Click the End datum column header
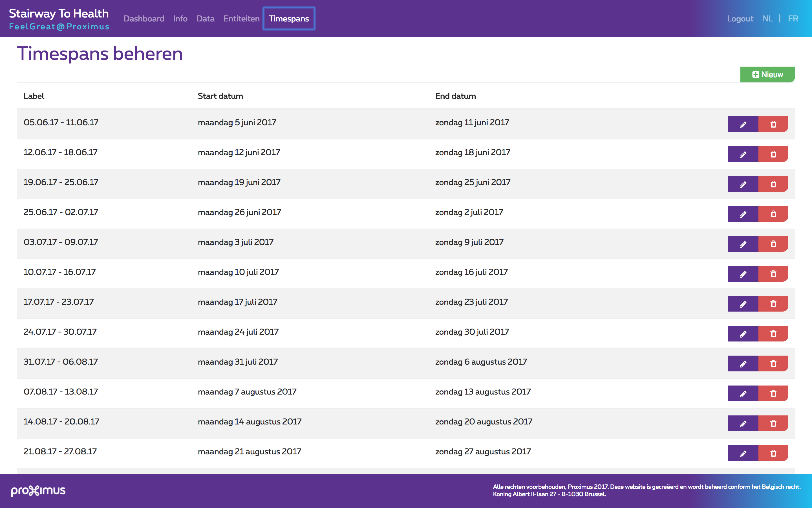812x508 pixels. click(455, 96)
